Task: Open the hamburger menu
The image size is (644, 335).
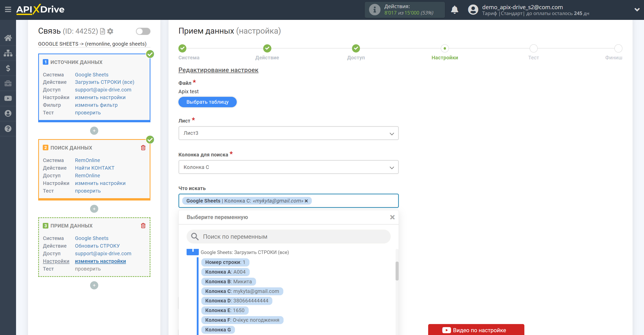Action: tap(8, 10)
